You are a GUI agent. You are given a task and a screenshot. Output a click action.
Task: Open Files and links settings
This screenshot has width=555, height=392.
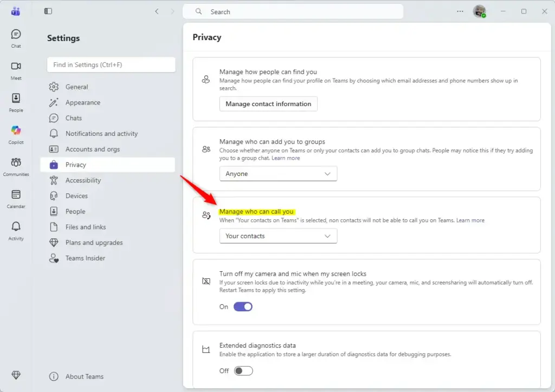tap(108, 227)
